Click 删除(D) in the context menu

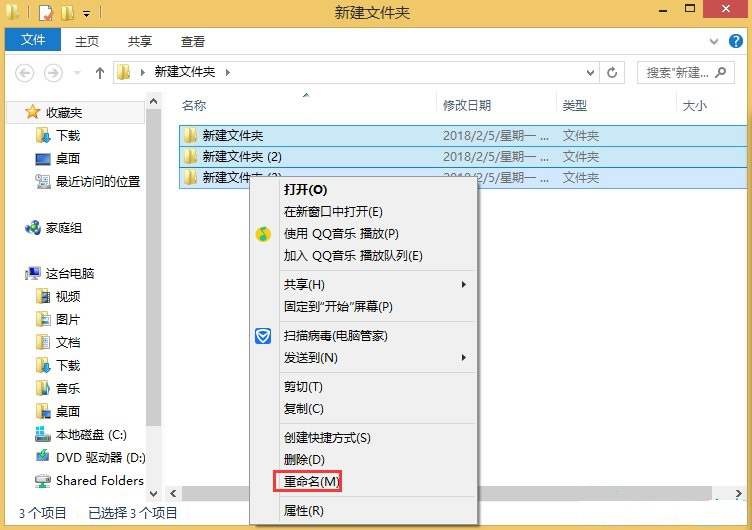coord(304,459)
